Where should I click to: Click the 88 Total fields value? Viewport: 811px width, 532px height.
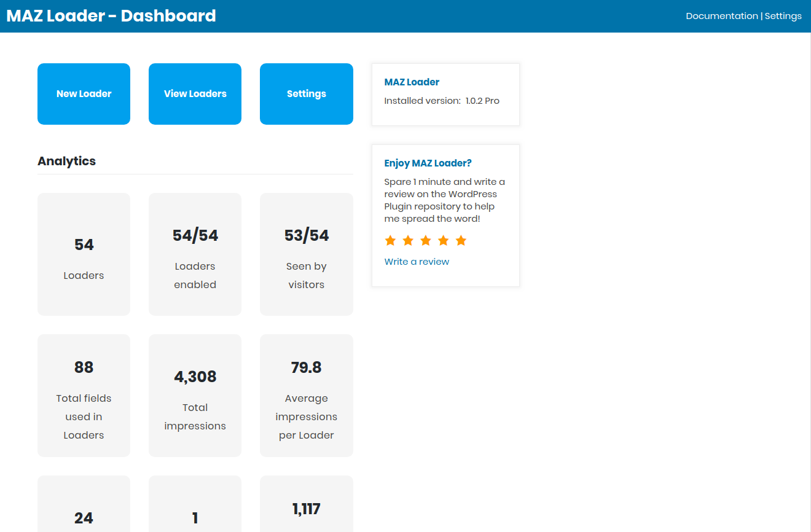point(84,367)
